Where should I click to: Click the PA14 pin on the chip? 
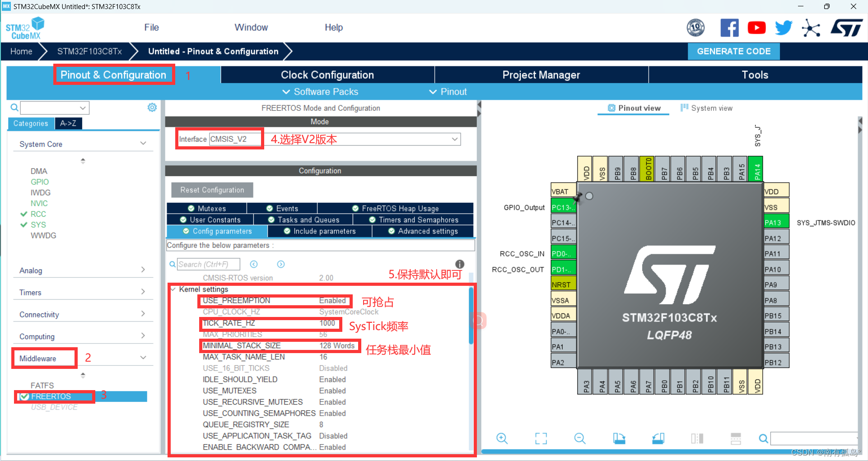756,169
